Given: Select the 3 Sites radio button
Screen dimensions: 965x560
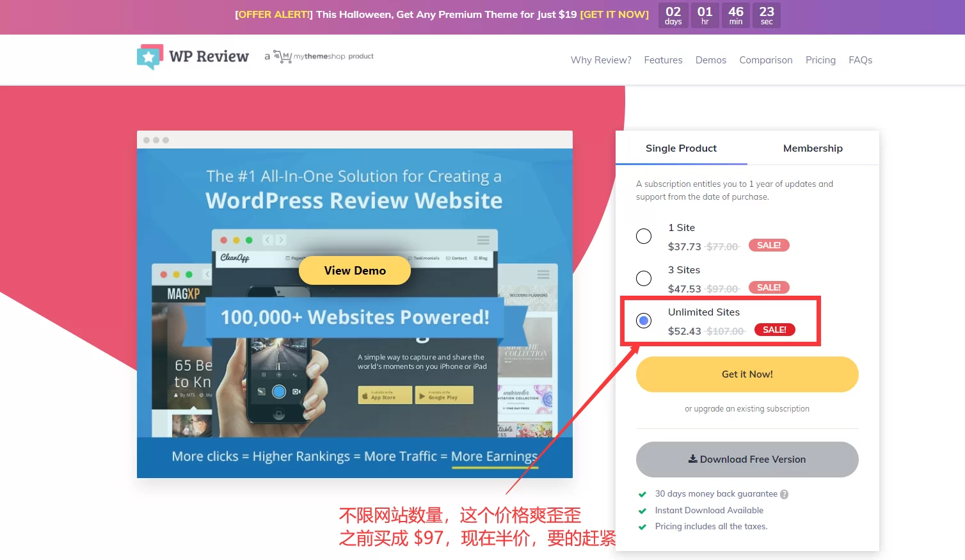Looking at the screenshot, I should pos(644,278).
